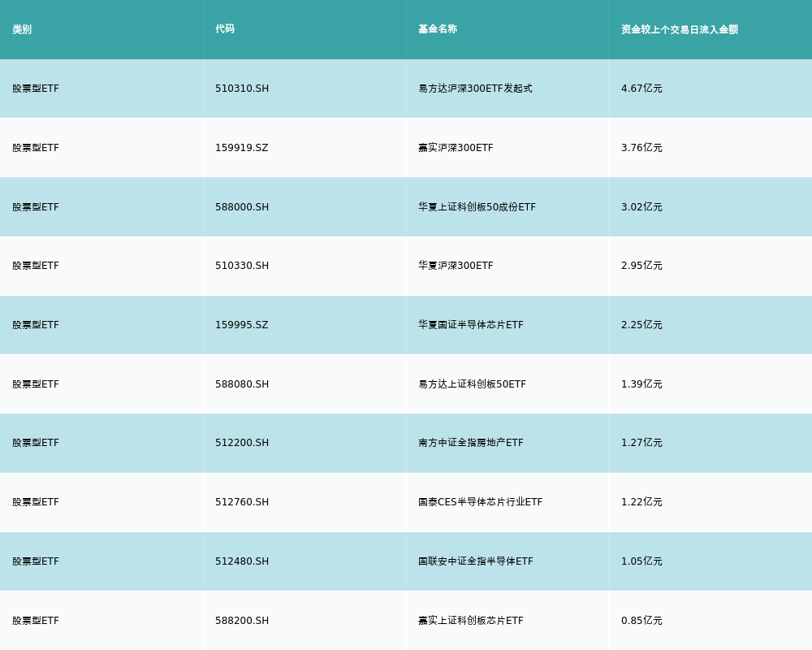Click the 3.02亿元 inflow value
812x650 pixels.
pyautogui.click(x=641, y=207)
